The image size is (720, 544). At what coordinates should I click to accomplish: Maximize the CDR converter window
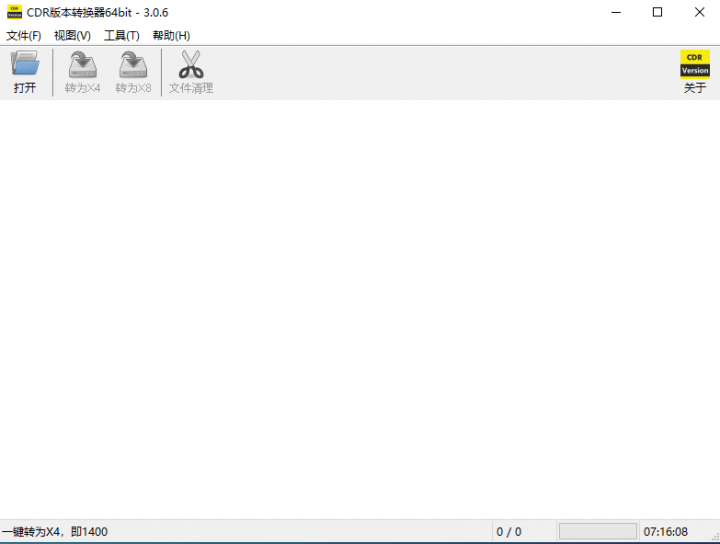[657, 12]
